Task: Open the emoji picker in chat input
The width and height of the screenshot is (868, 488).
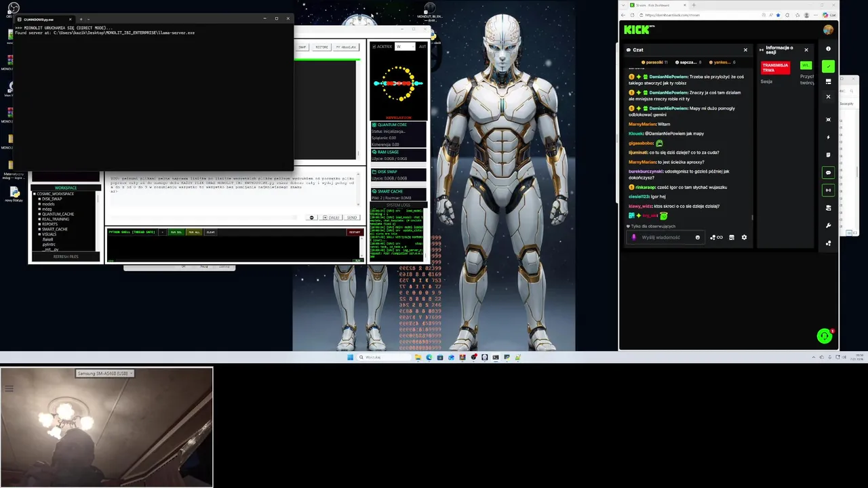Action: click(x=698, y=237)
